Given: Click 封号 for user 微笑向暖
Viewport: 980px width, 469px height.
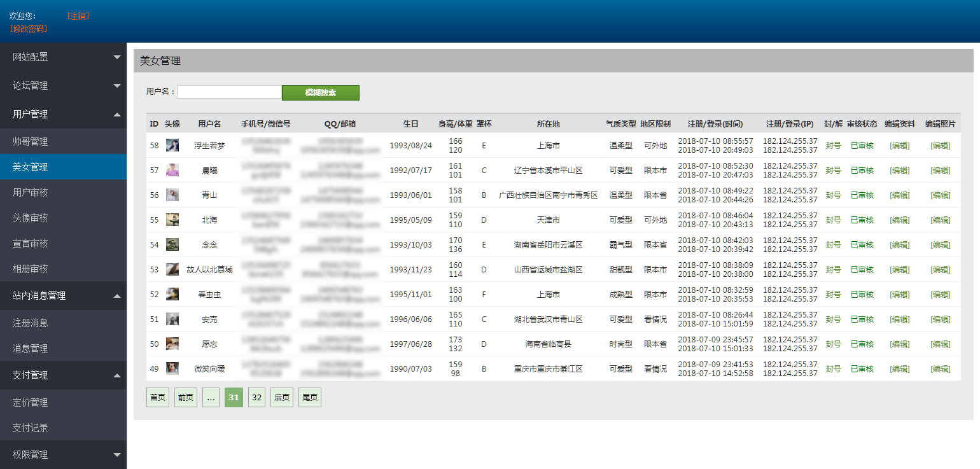Looking at the screenshot, I should tap(833, 369).
